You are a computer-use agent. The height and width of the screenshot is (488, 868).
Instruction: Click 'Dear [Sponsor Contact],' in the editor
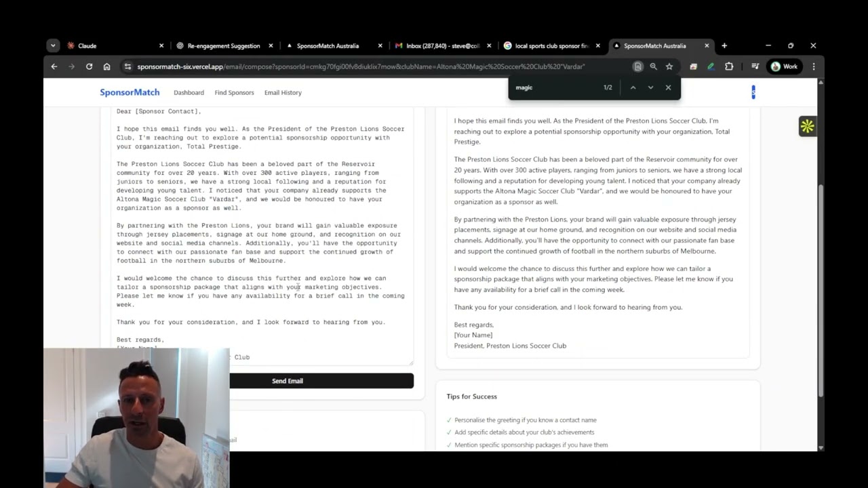159,111
